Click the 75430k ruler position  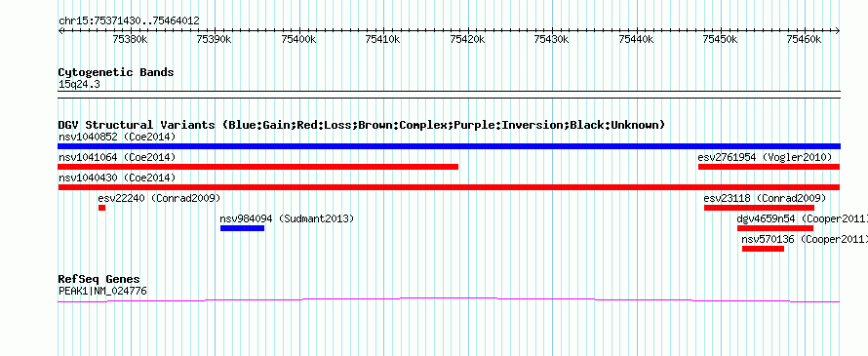tap(552, 39)
